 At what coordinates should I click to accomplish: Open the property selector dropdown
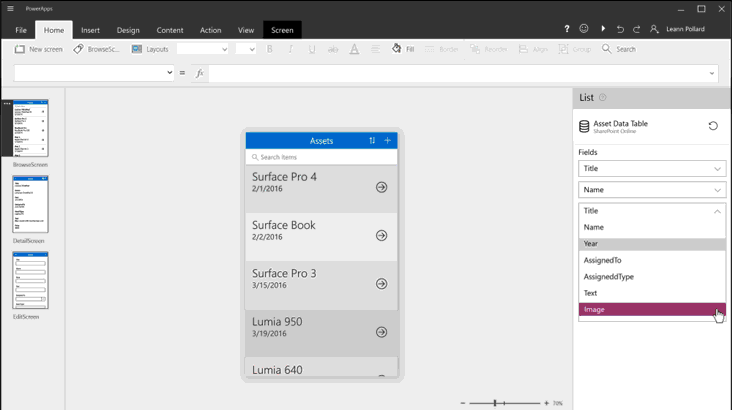coord(94,73)
